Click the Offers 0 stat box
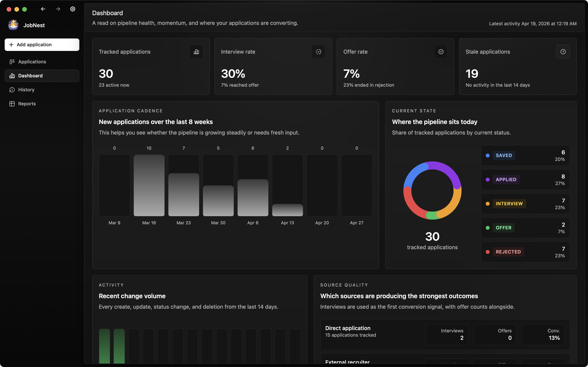 click(x=495, y=335)
